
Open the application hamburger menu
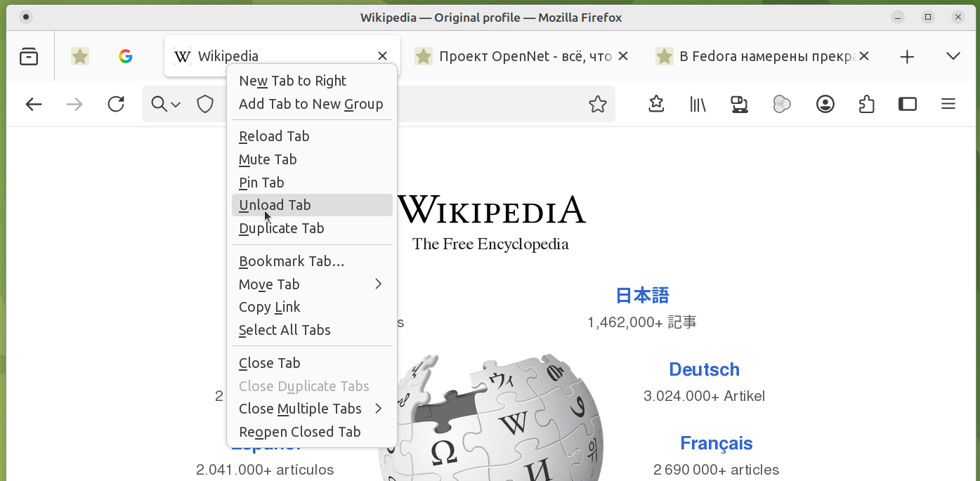click(x=948, y=105)
